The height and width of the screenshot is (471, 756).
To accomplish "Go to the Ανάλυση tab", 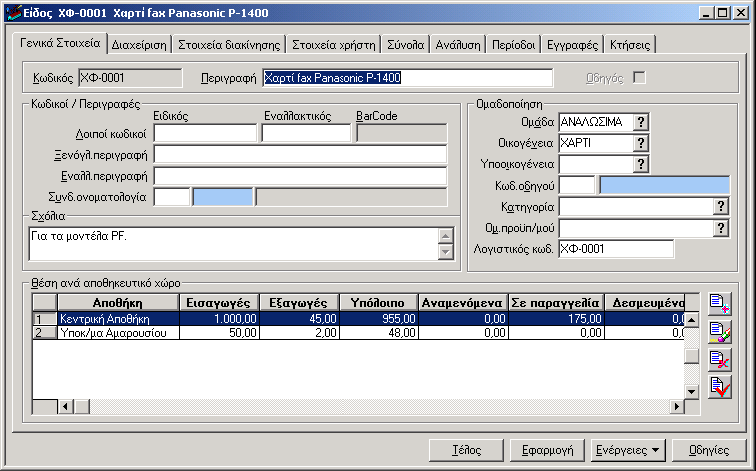I will (458, 45).
